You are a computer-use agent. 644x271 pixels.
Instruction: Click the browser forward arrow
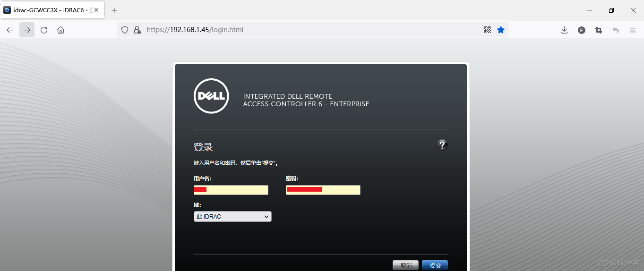[27, 30]
